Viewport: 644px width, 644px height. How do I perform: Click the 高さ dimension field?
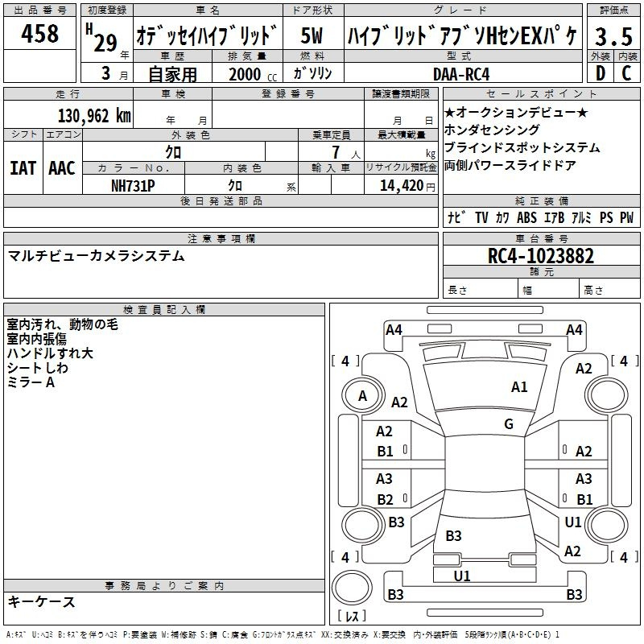(x=610, y=288)
